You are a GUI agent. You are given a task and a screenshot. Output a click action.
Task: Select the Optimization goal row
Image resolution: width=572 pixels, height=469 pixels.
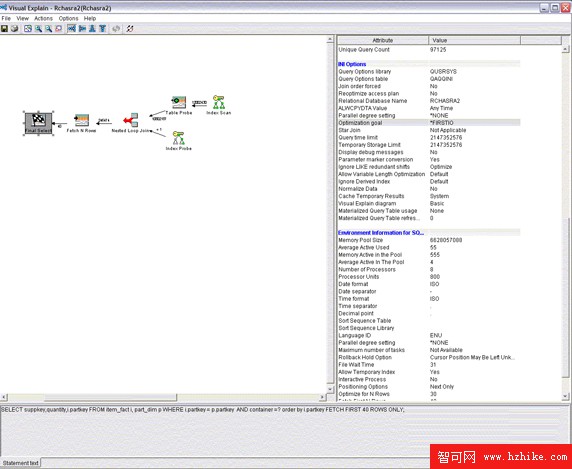tap(429, 123)
